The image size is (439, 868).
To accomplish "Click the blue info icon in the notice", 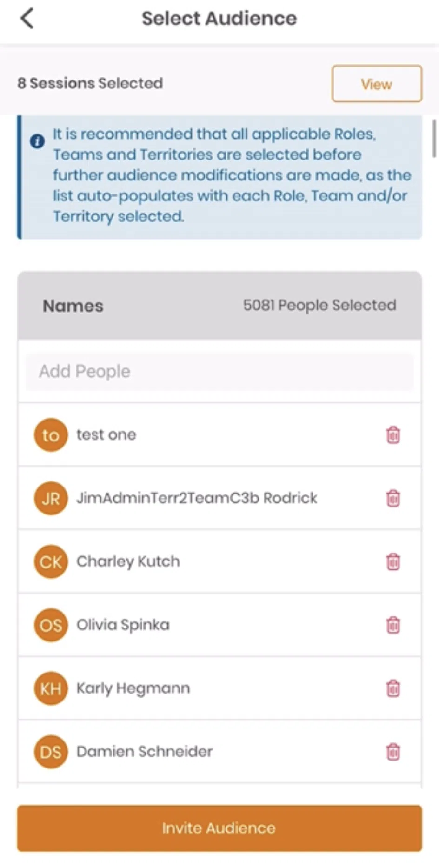I will click(37, 141).
